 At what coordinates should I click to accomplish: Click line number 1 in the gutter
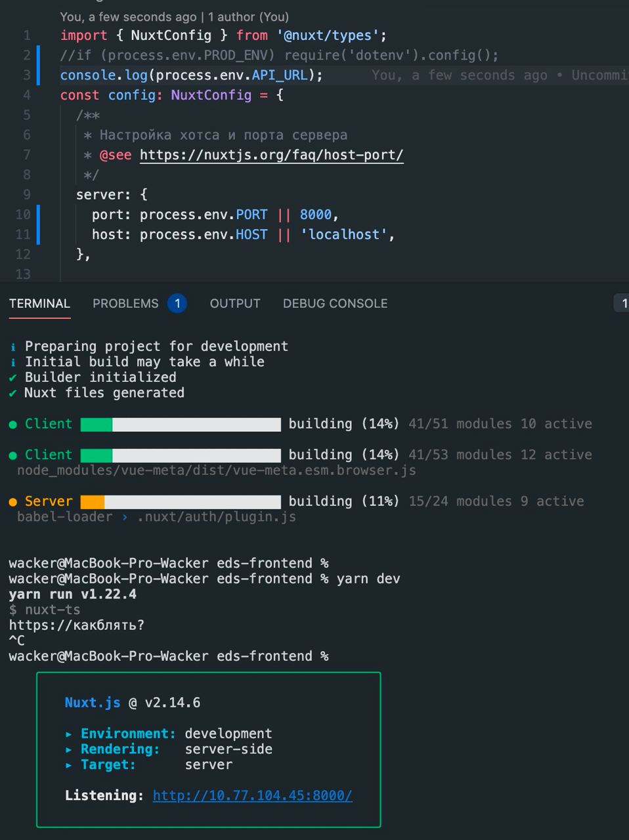pos(27,35)
